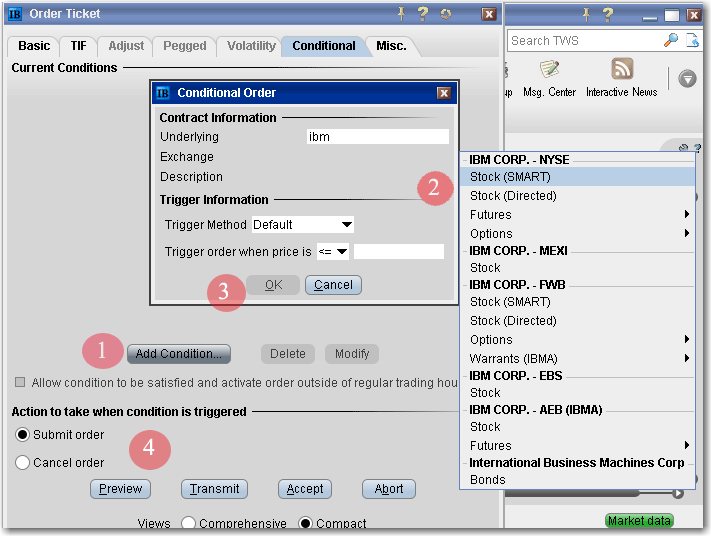Image resolution: width=711 pixels, height=536 pixels.
Task: Close the Conditional Order dialog
Action: click(x=443, y=93)
